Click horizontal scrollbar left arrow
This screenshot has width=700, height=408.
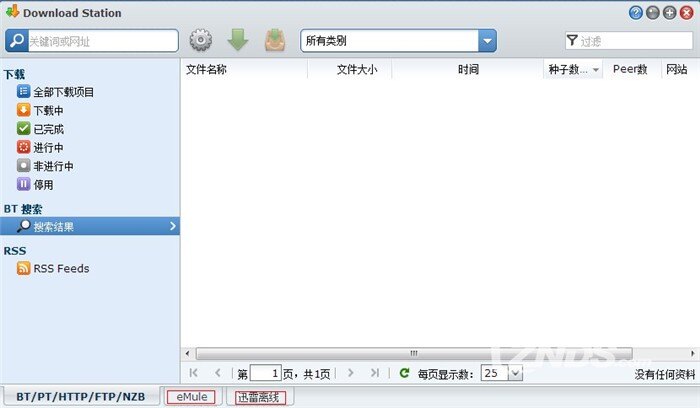188,354
